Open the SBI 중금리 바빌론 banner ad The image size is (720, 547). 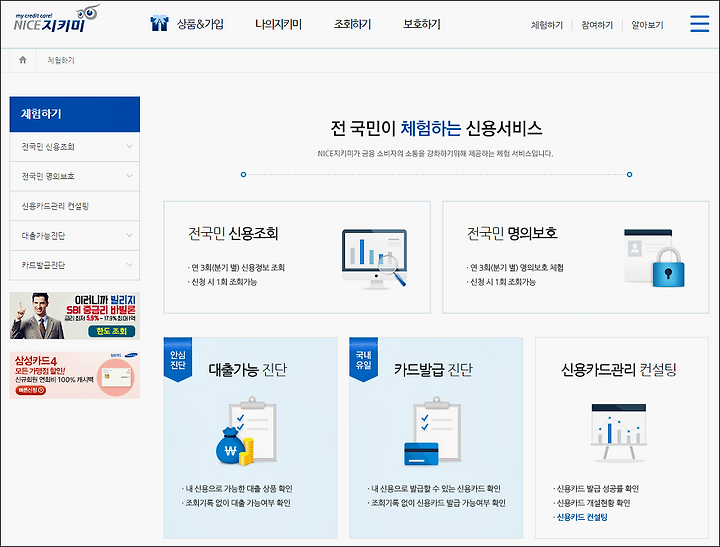[x=75, y=316]
